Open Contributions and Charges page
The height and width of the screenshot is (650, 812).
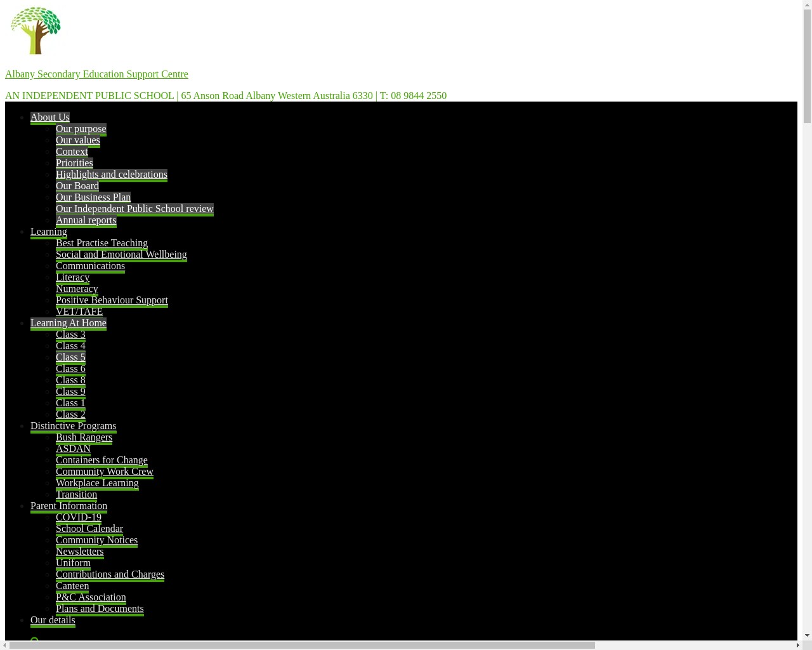point(110,574)
